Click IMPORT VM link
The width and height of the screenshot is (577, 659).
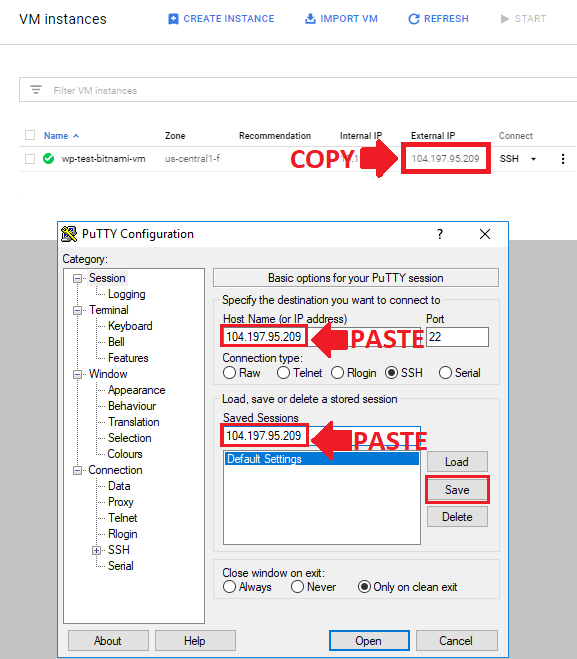(349, 19)
